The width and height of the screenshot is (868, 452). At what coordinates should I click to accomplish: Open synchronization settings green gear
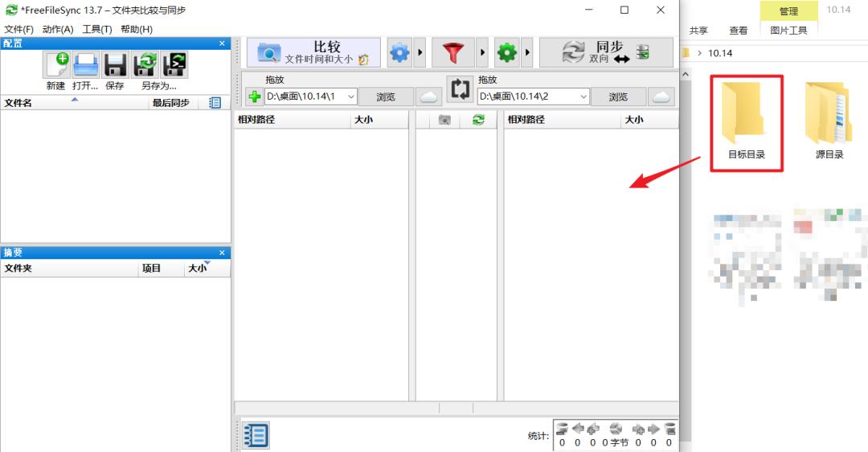[x=506, y=52]
